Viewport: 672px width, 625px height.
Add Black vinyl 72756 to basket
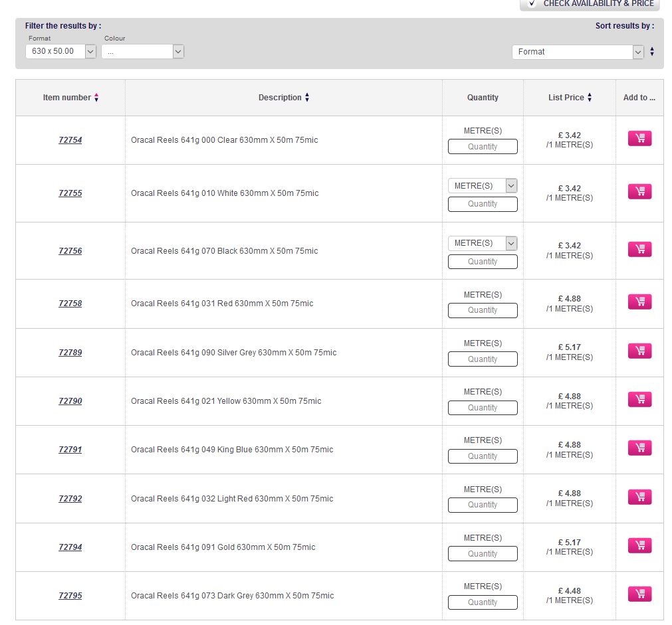pyautogui.click(x=639, y=249)
